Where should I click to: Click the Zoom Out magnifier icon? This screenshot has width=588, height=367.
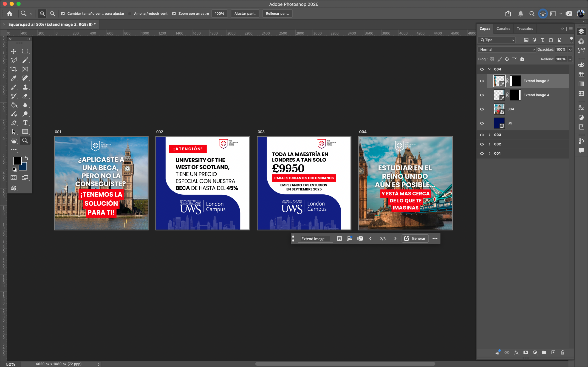[52, 14]
